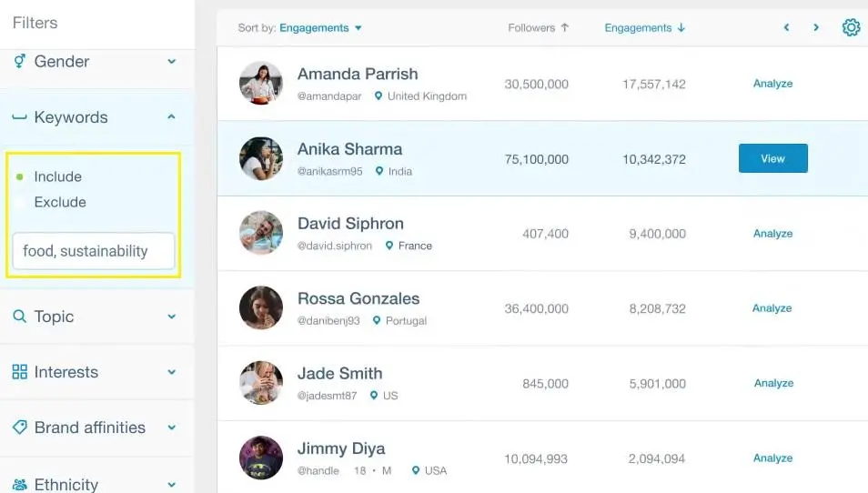Sort by Followers column header
The height and width of the screenshot is (493, 868).
pyautogui.click(x=538, y=28)
